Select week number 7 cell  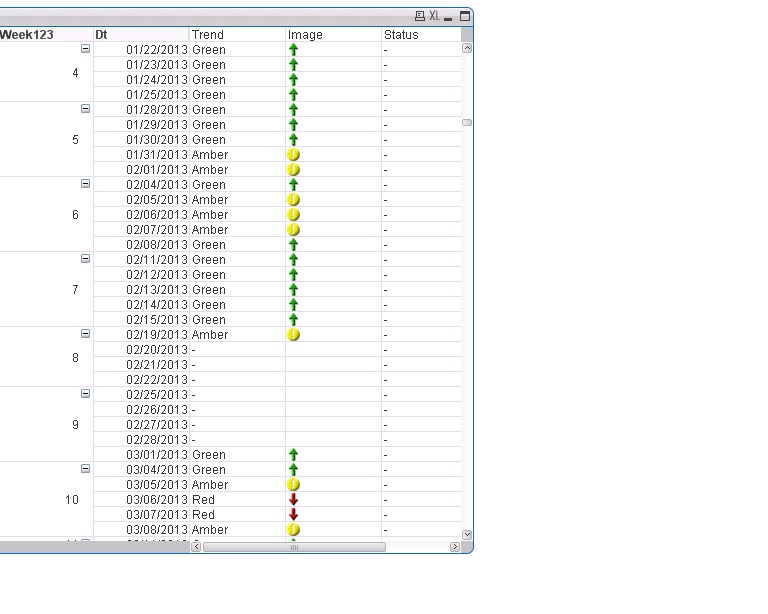coord(46,289)
